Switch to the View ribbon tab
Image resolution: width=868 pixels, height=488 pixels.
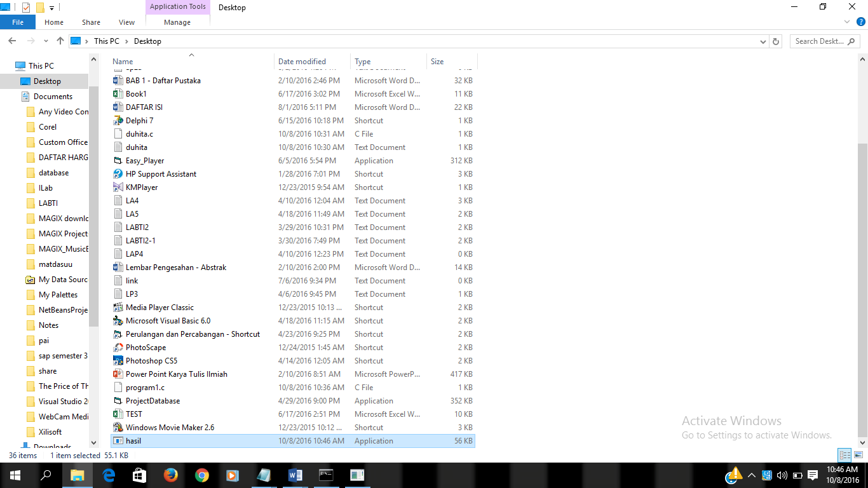[x=127, y=22]
